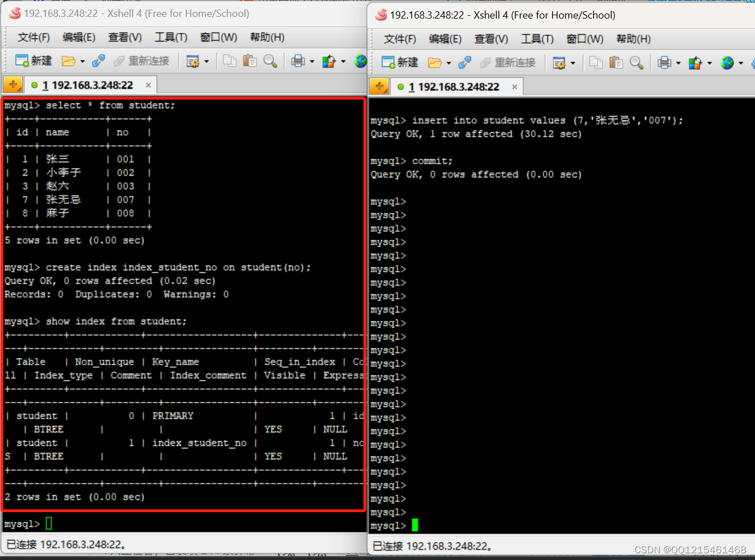Click 新建 new session button in left window
The height and width of the screenshot is (560, 755).
(x=33, y=61)
